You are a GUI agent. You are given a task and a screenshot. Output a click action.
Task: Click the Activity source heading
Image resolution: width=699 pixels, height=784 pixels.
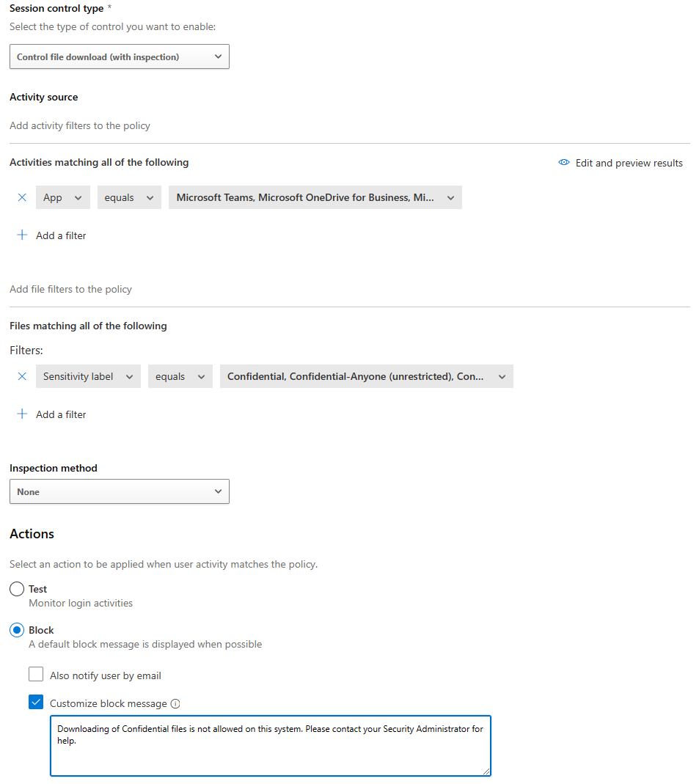point(44,97)
